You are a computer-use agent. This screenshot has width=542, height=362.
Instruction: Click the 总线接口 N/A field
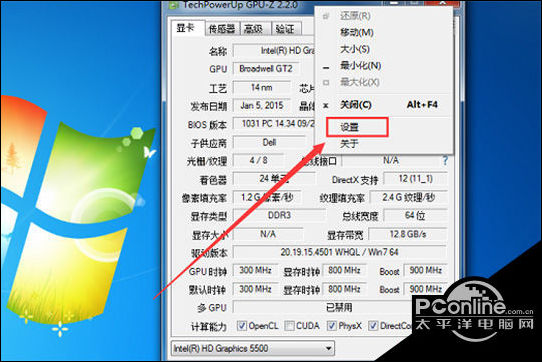(x=391, y=160)
